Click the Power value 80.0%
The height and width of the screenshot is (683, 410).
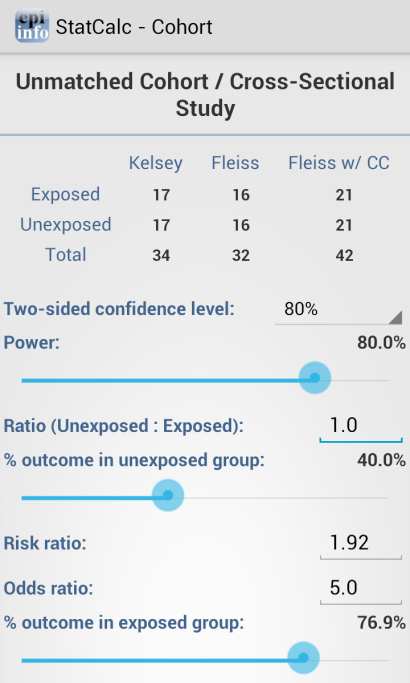point(381,343)
